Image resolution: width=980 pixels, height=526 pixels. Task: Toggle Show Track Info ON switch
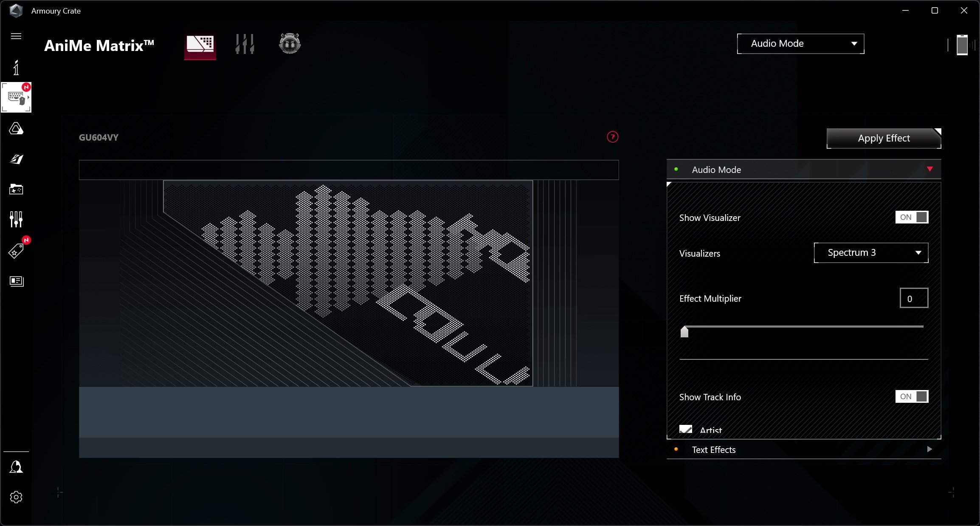[x=911, y=396]
